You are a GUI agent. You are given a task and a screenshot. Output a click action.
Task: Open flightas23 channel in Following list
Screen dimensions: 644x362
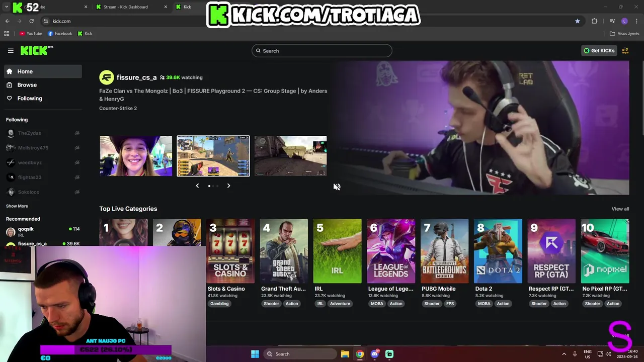[30, 177]
